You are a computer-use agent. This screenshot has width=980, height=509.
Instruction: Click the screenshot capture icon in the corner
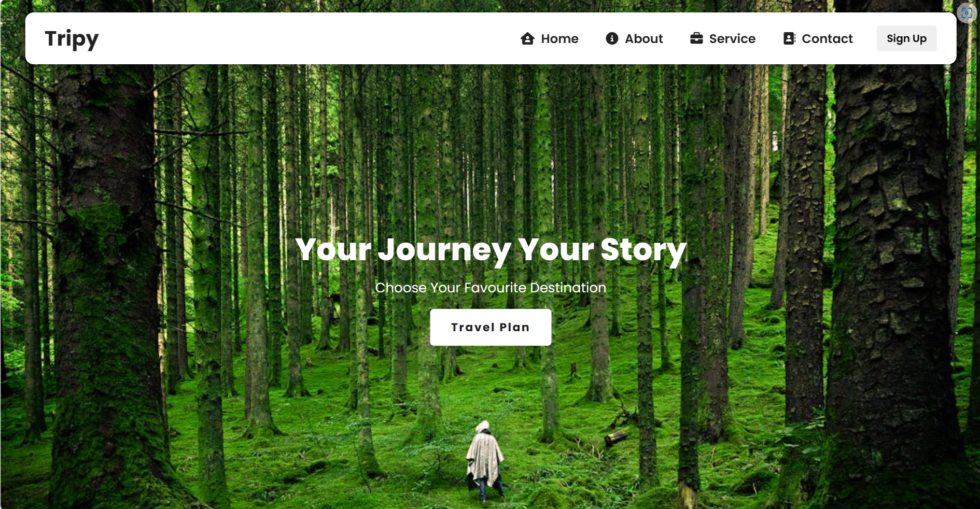[x=967, y=13]
